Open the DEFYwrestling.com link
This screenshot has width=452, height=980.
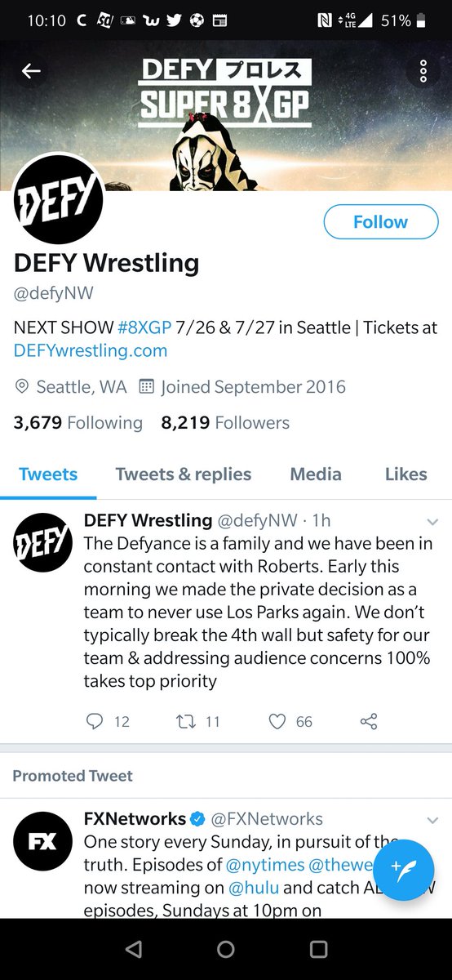tap(91, 351)
